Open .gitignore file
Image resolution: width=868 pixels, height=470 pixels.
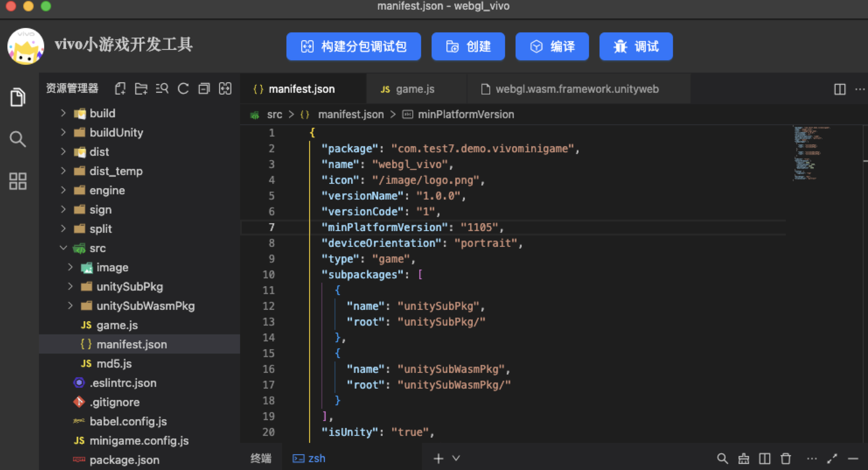[139, 402]
